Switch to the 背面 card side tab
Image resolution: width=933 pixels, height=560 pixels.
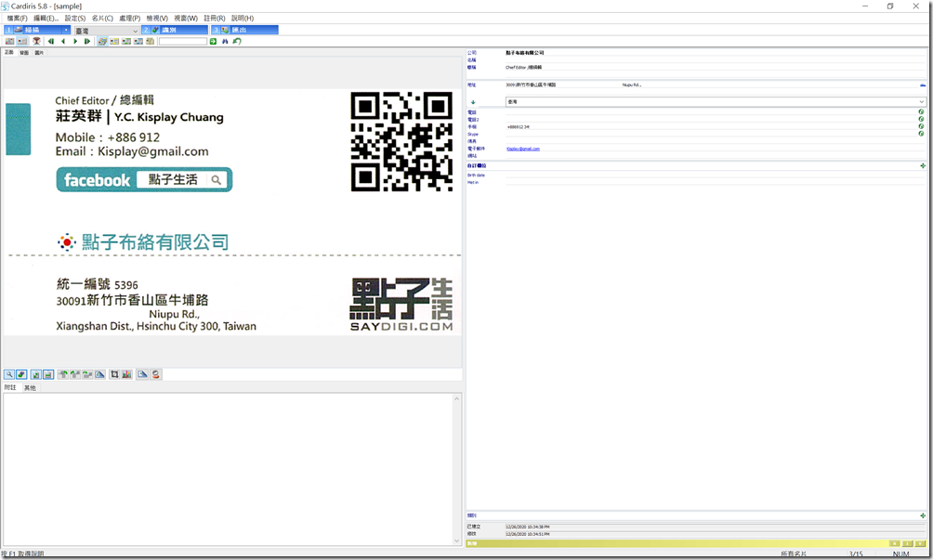pyautogui.click(x=24, y=53)
